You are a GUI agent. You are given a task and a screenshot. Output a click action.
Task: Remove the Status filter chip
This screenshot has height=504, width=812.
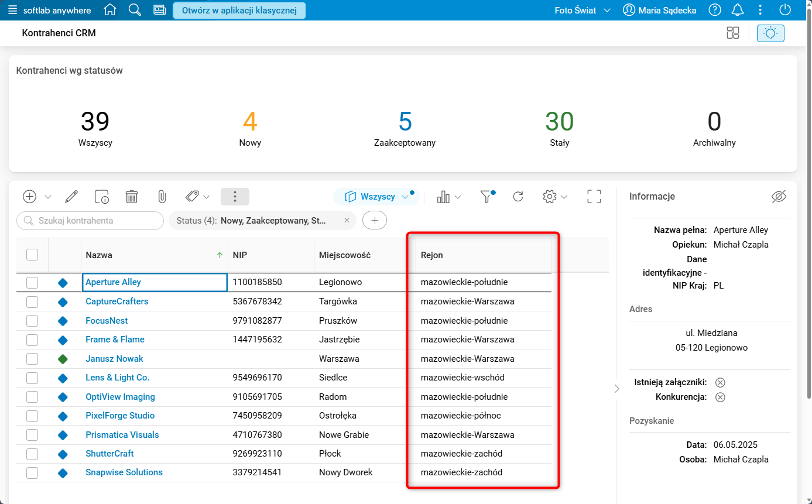click(347, 221)
